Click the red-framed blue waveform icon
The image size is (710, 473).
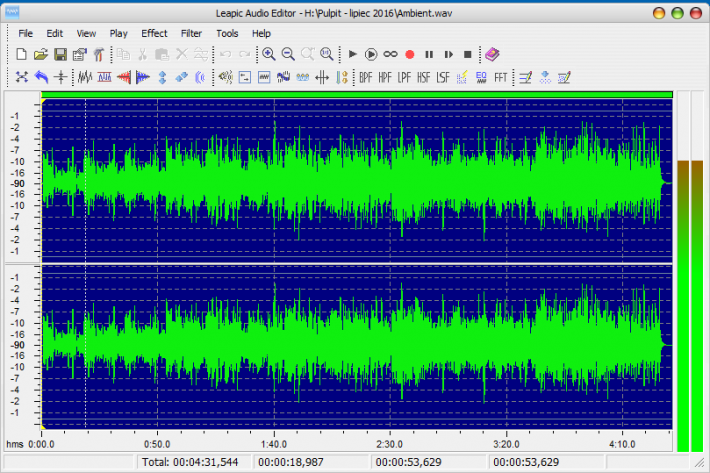click(104, 77)
